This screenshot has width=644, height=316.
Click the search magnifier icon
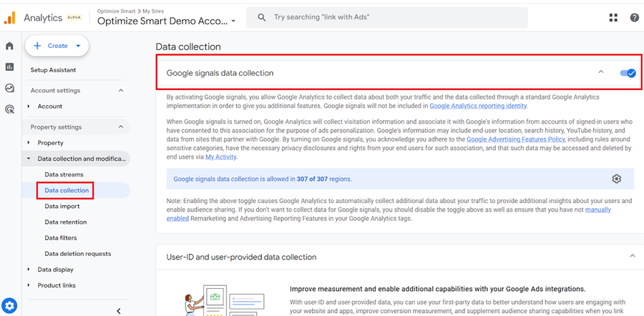(x=261, y=17)
